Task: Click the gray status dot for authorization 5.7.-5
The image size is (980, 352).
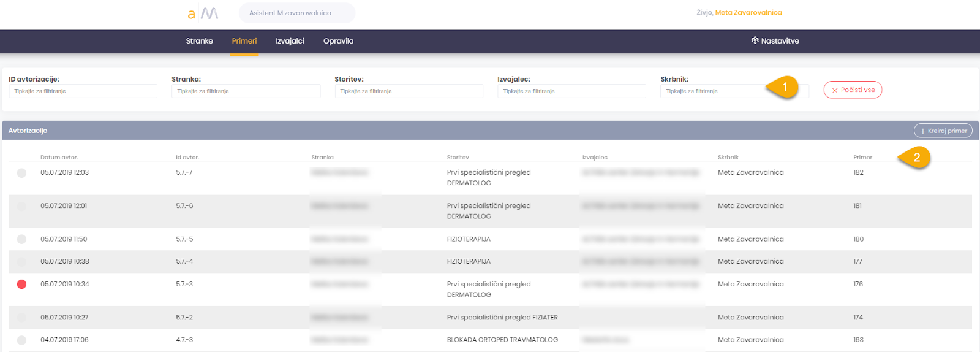Action: pyautogui.click(x=21, y=239)
